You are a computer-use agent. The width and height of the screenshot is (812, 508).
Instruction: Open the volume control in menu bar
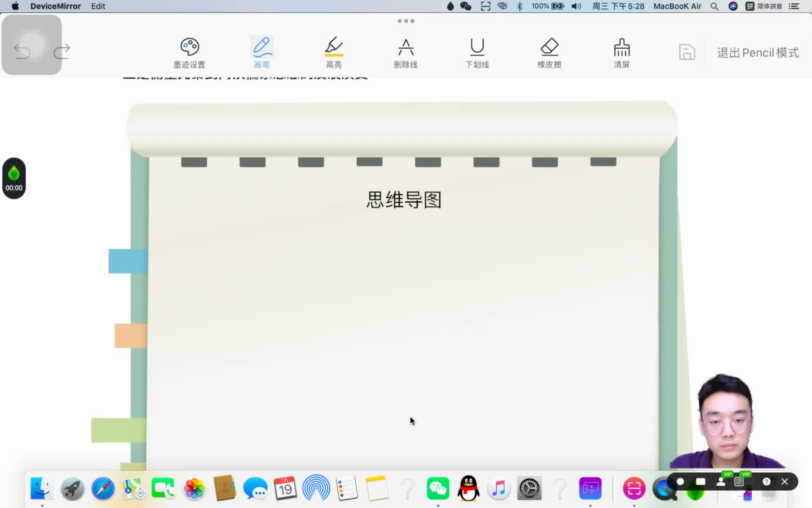point(577,6)
